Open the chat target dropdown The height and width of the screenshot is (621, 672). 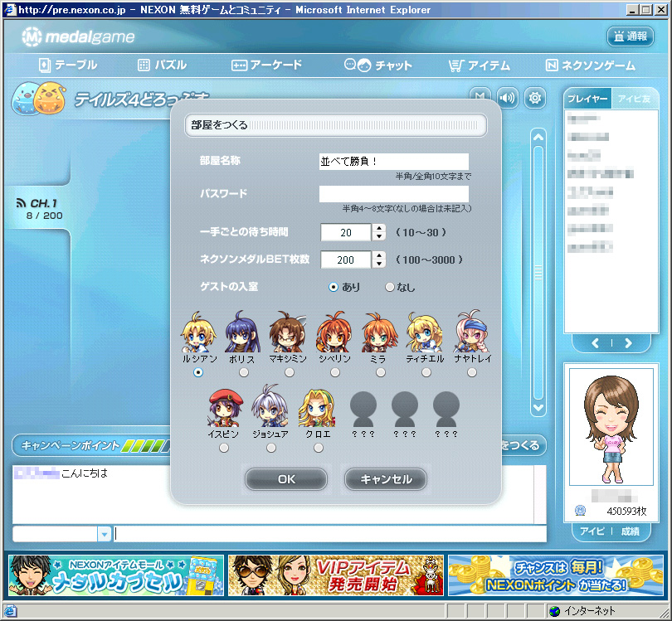pos(105,534)
